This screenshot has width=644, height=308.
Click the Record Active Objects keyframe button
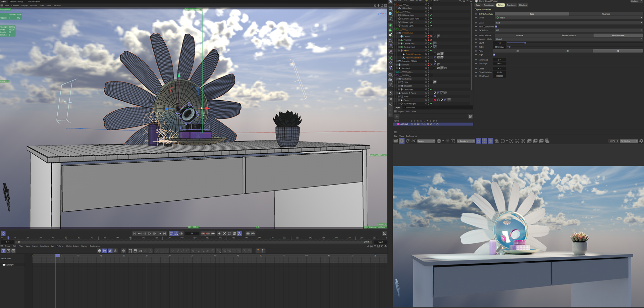tap(203, 234)
